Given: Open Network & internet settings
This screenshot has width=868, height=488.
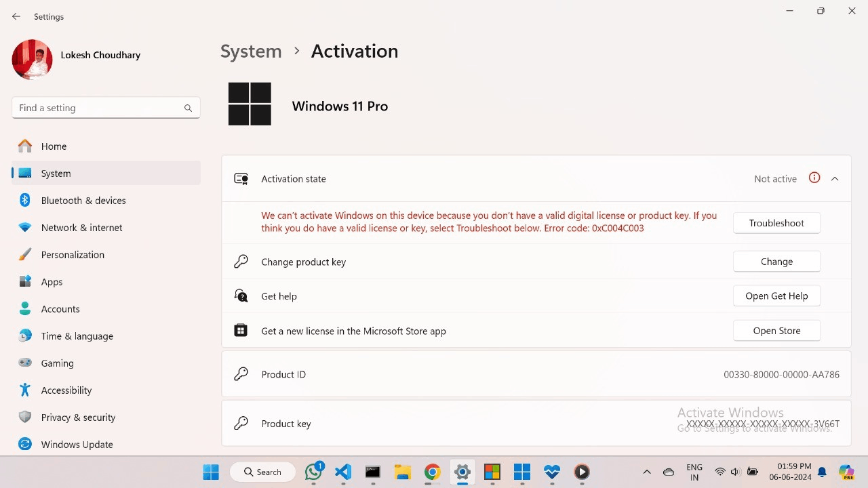Looking at the screenshot, I should [106, 228].
